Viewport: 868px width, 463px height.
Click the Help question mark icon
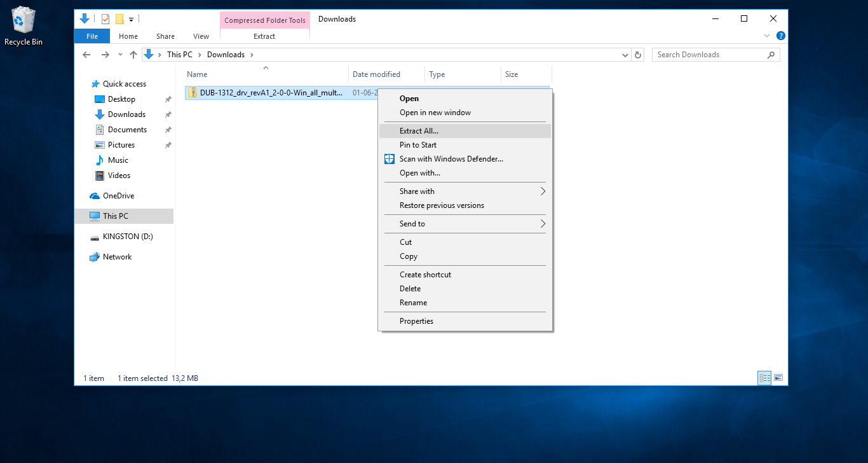tap(781, 36)
